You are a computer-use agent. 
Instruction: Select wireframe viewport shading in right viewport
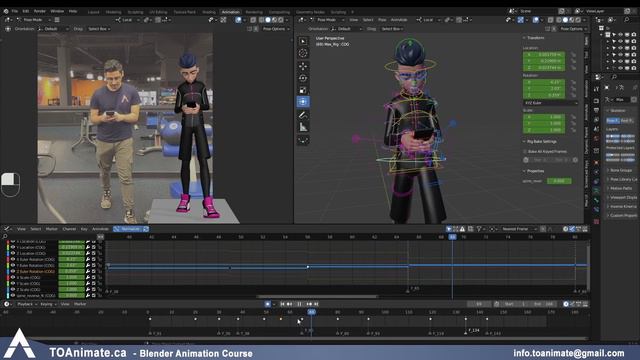pyautogui.click(x=558, y=20)
